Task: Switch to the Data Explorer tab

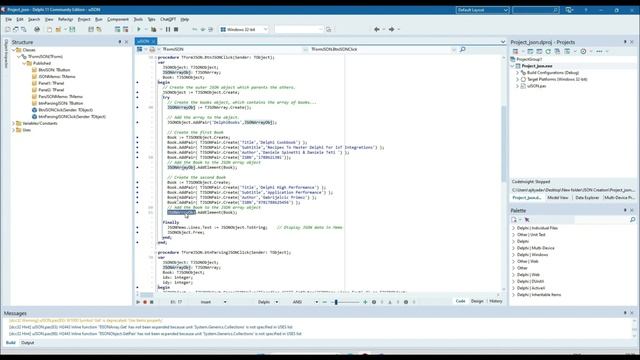Action: pyautogui.click(x=587, y=198)
